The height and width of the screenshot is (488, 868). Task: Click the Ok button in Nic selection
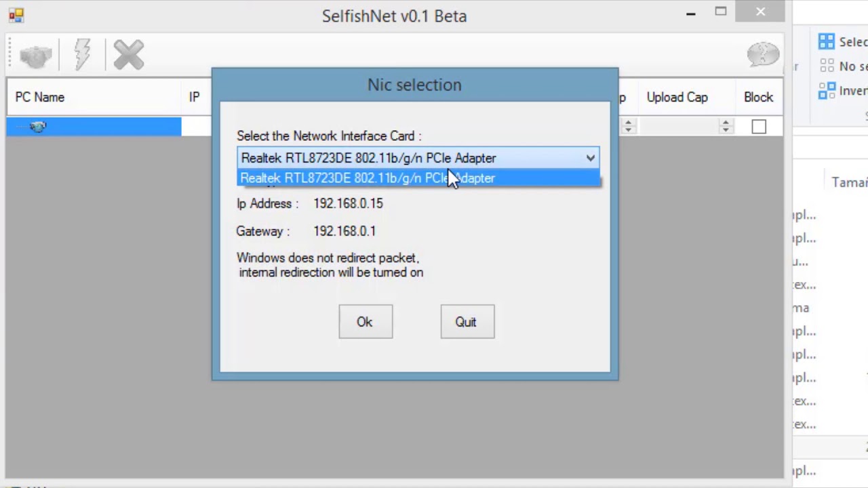366,322
